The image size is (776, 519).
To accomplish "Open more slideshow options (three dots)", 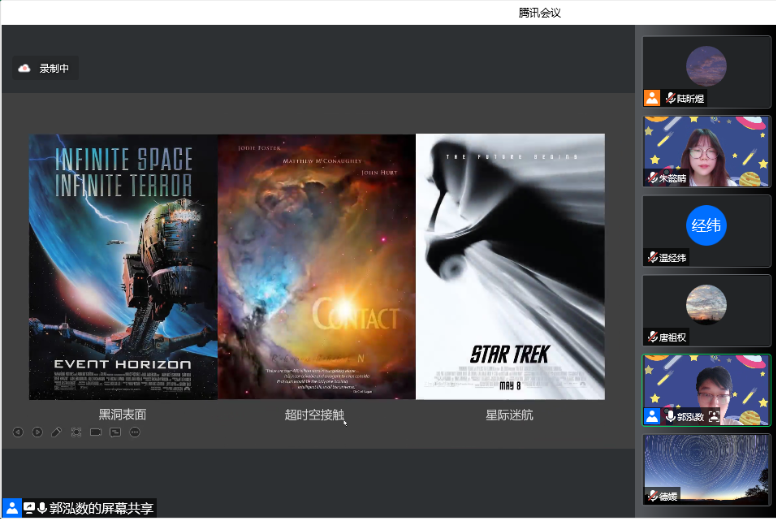I will pos(135,432).
